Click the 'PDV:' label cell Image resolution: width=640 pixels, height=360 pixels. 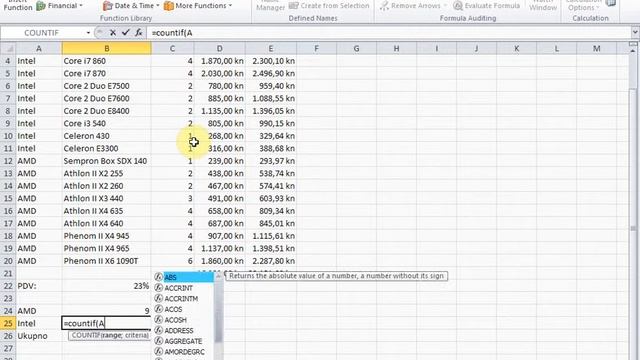(x=39, y=286)
